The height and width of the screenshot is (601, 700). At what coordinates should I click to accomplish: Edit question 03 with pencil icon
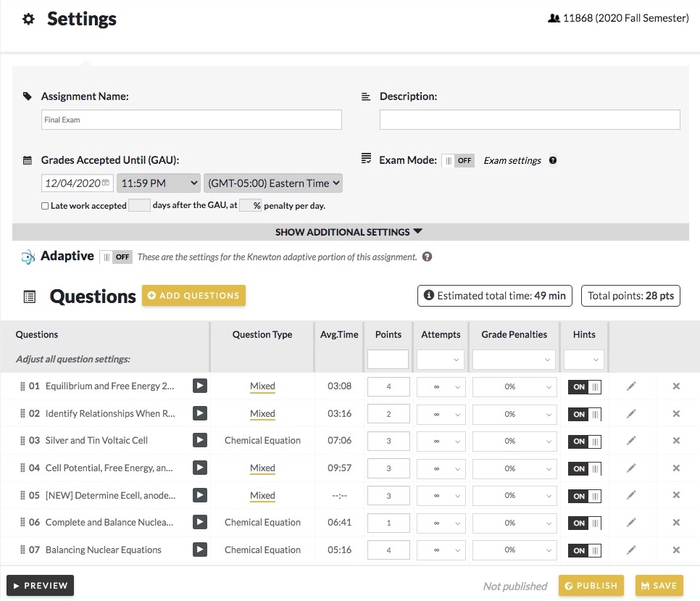(631, 441)
